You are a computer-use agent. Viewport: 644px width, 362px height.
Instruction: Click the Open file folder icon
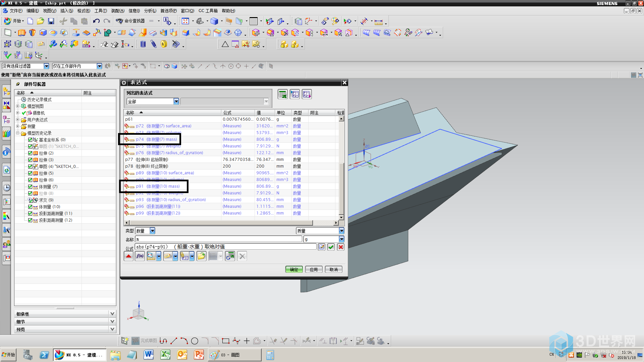click(x=41, y=21)
